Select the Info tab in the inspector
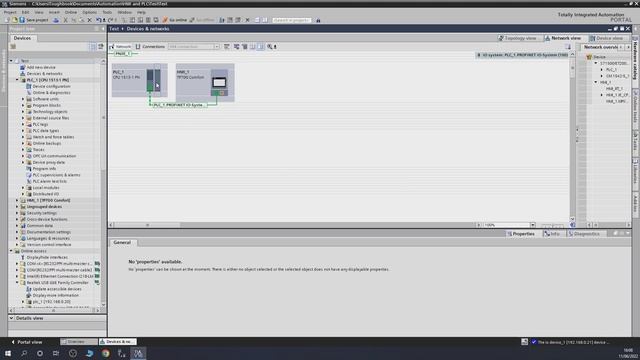Viewport: 640px width, 360px height. 552,234
